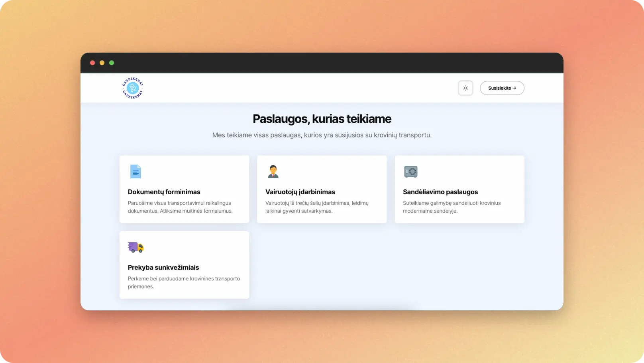Click the purple delivery truck icon
Image resolution: width=644 pixels, height=363 pixels.
(x=135, y=247)
